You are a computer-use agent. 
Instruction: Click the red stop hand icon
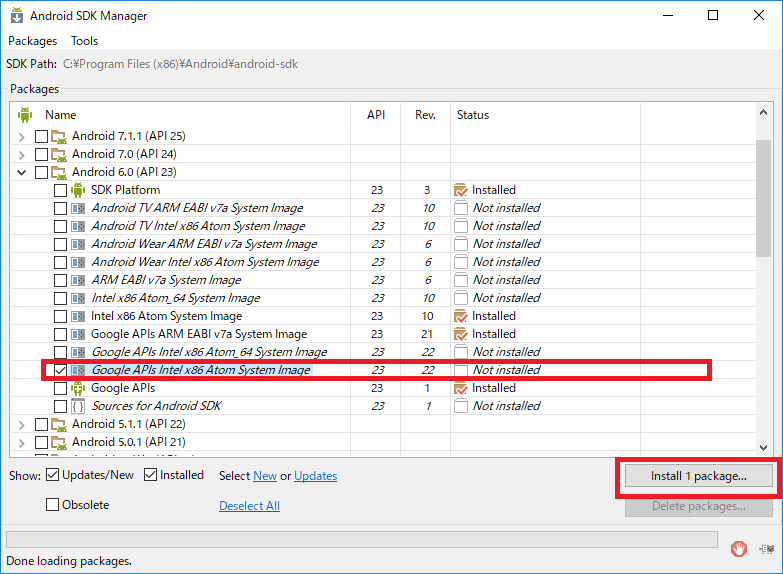click(739, 549)
